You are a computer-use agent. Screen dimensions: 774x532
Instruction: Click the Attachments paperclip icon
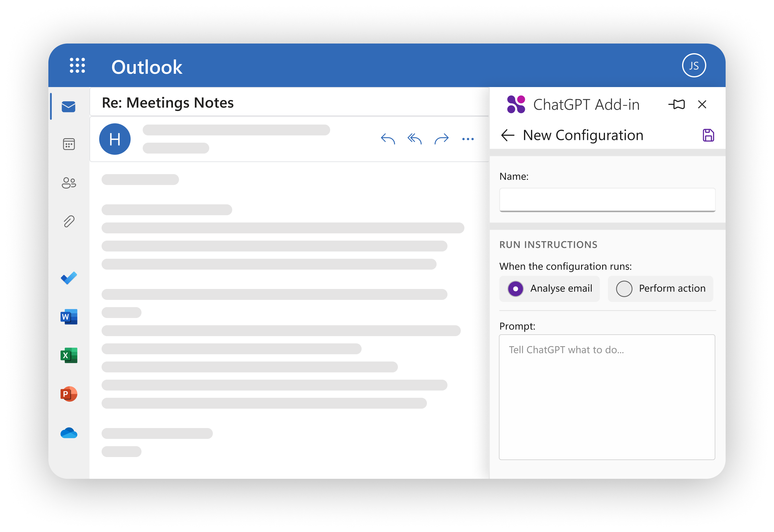pos(68,221)
